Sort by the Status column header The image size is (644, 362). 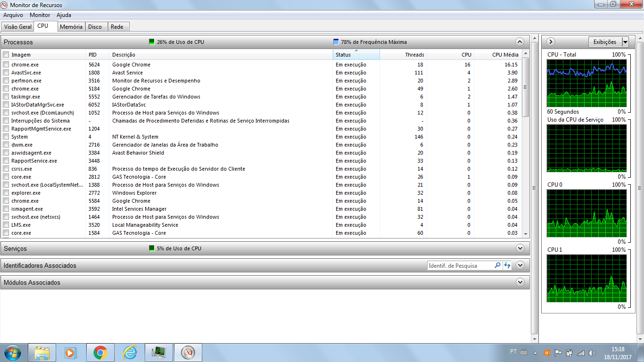[x=356, y=55]
